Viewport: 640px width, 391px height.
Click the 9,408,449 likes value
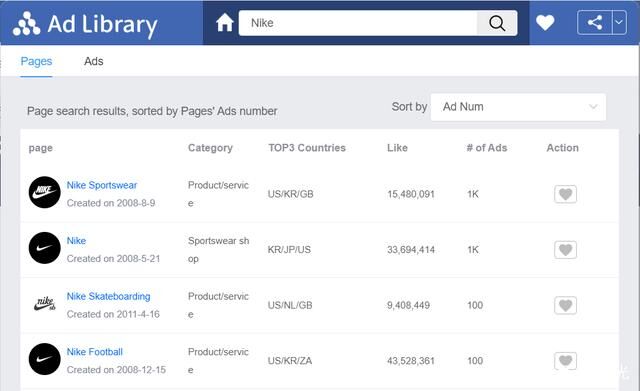(408, 305)
